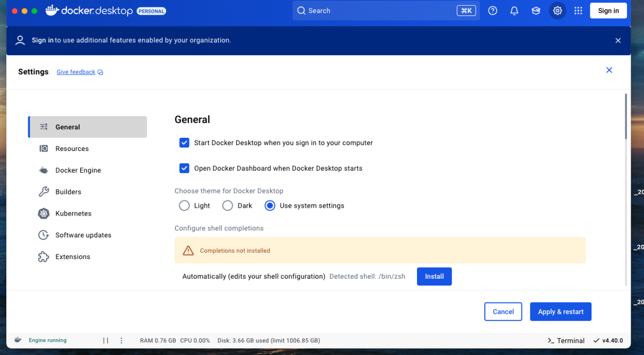Click the Settings gear icon in header

point(558,11)
